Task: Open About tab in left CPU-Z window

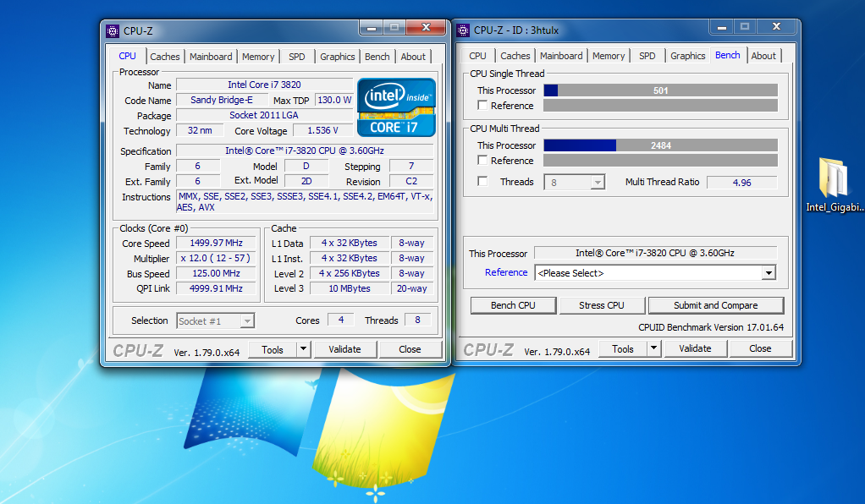Action: [x=413, y=57]
